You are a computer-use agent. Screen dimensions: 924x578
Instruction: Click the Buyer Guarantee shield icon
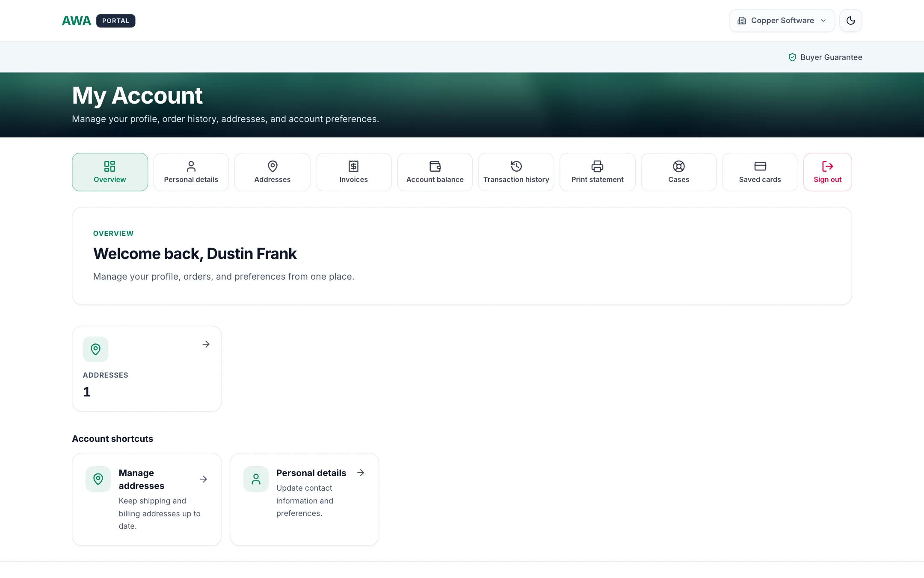[x=792, y=57]
